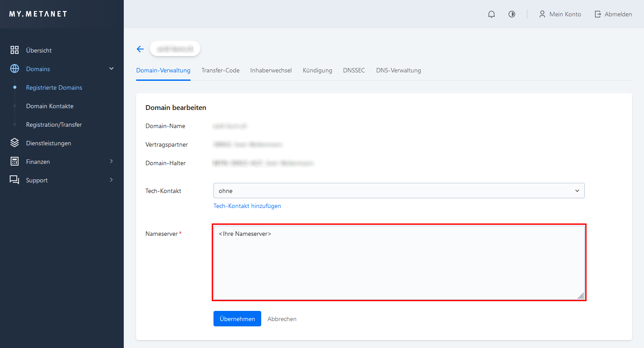This screenshot has height=348, width=644.
Task: Click inside the Nameserver text area
Action: point(399,263)
